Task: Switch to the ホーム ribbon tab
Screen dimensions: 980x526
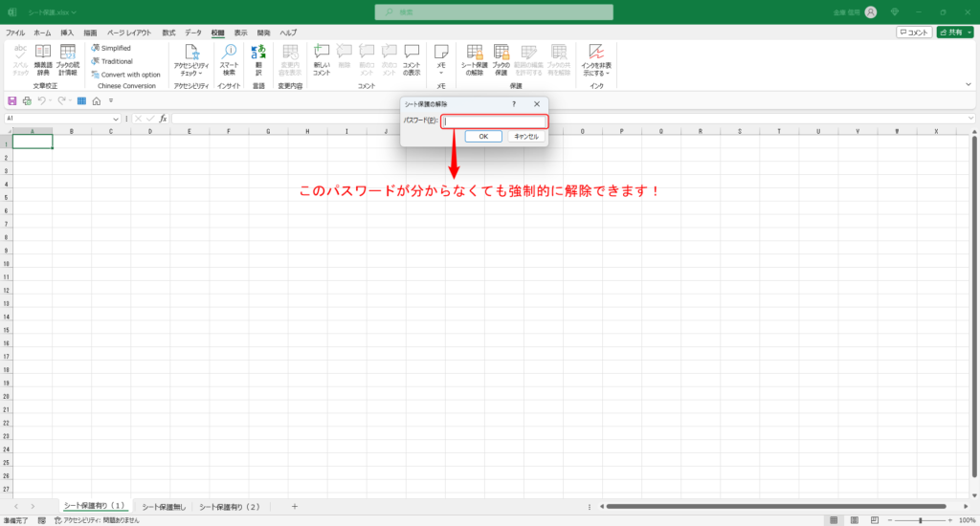Action: [x=42, y=33]
